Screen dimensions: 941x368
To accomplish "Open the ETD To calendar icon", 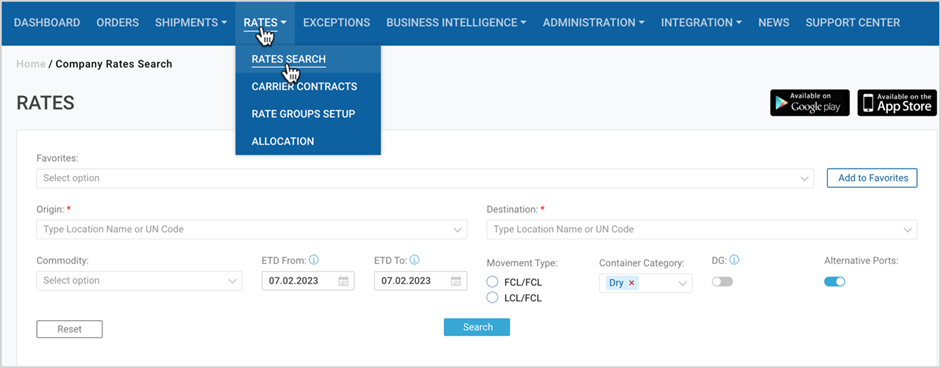I will click(455, 281).
